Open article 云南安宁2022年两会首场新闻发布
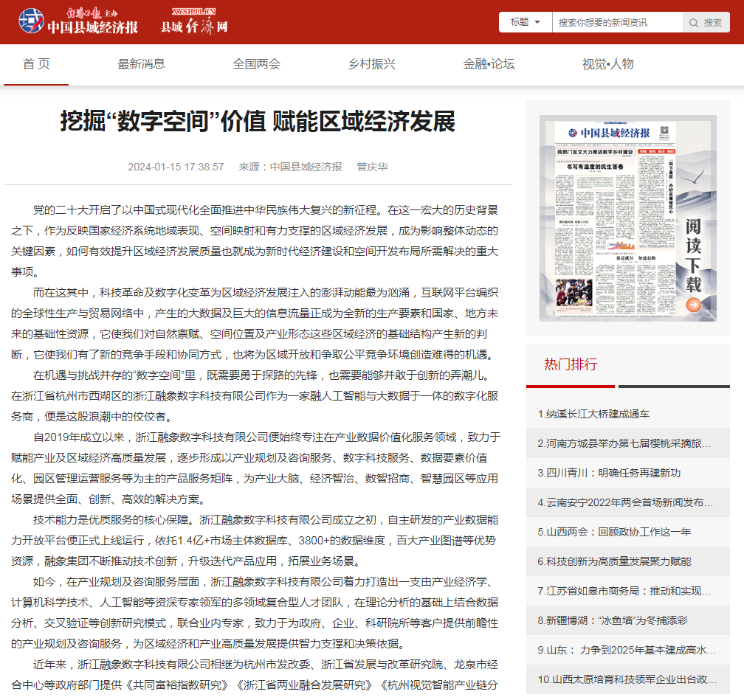Image resolution: width=744 pixels, height=700 pixels. coord(625,502)
